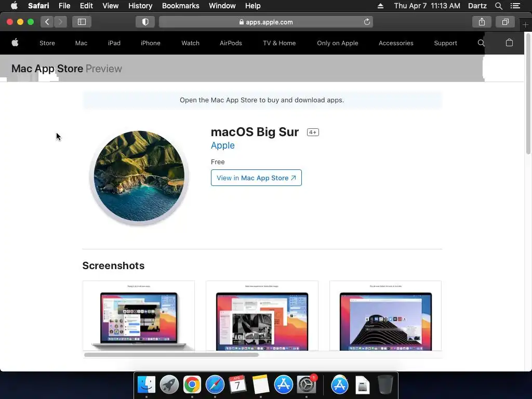Click the 4+ age rating badge

click(313, 132)
